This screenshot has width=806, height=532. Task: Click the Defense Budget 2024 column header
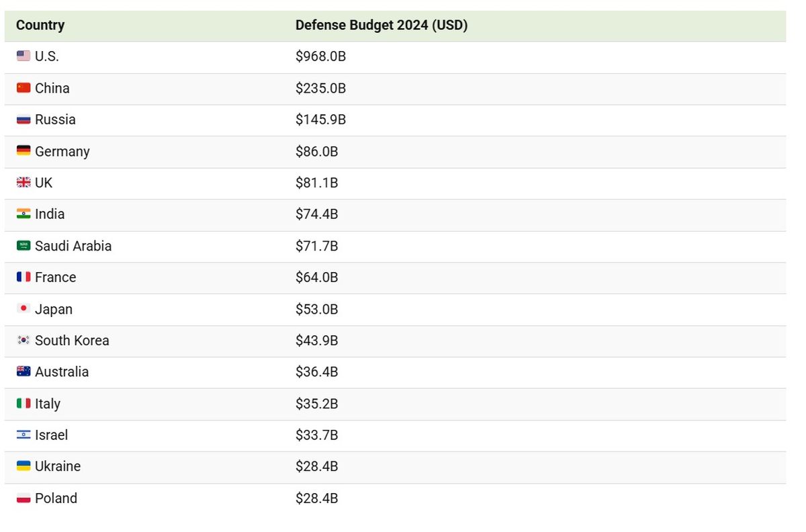[382, 26]
